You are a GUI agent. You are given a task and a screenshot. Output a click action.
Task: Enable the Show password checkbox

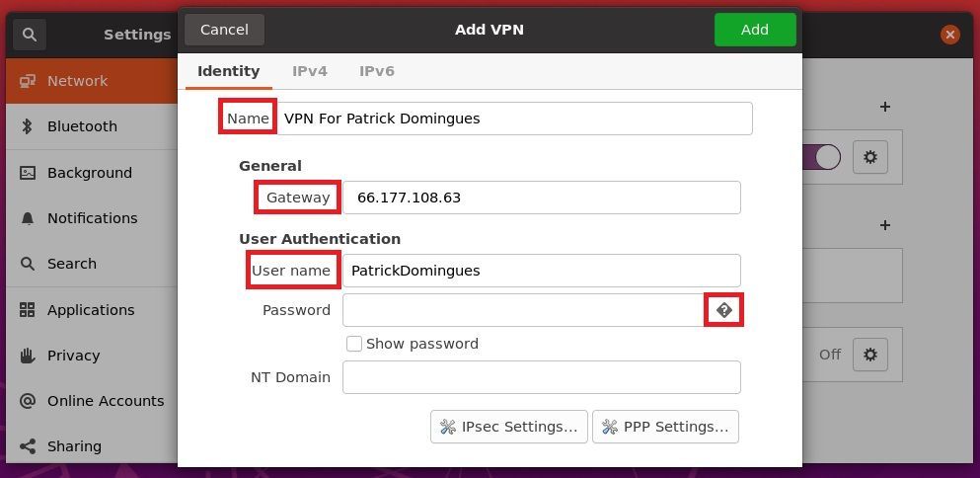click(354, 344)
